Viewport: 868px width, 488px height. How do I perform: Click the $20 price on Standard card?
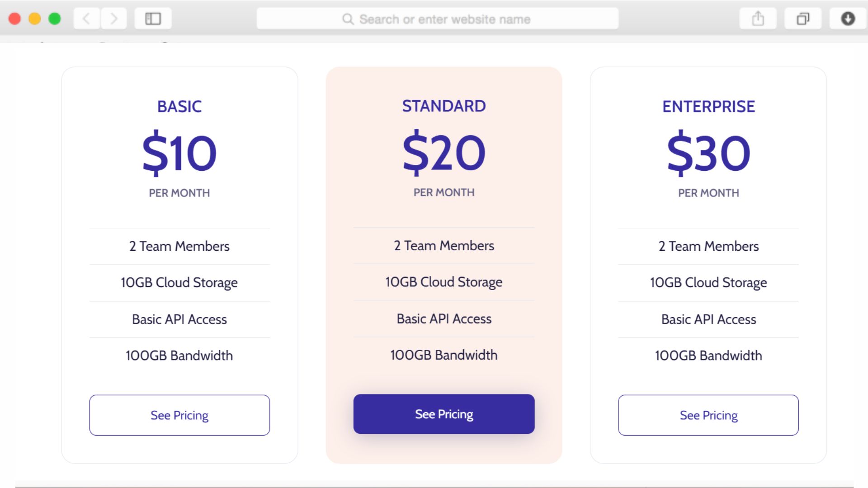tap(444, 153)
